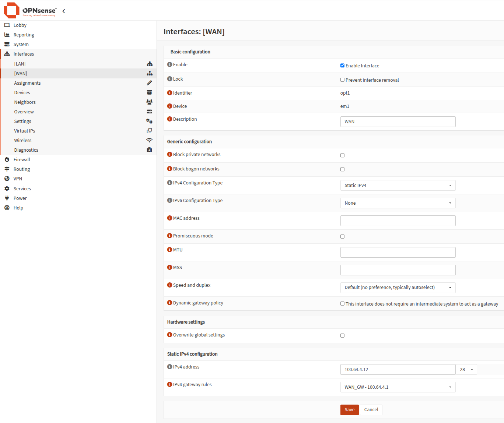Save the WAN interface settings
This screenshot has width=504, height=423.
(x=349, y=410)
